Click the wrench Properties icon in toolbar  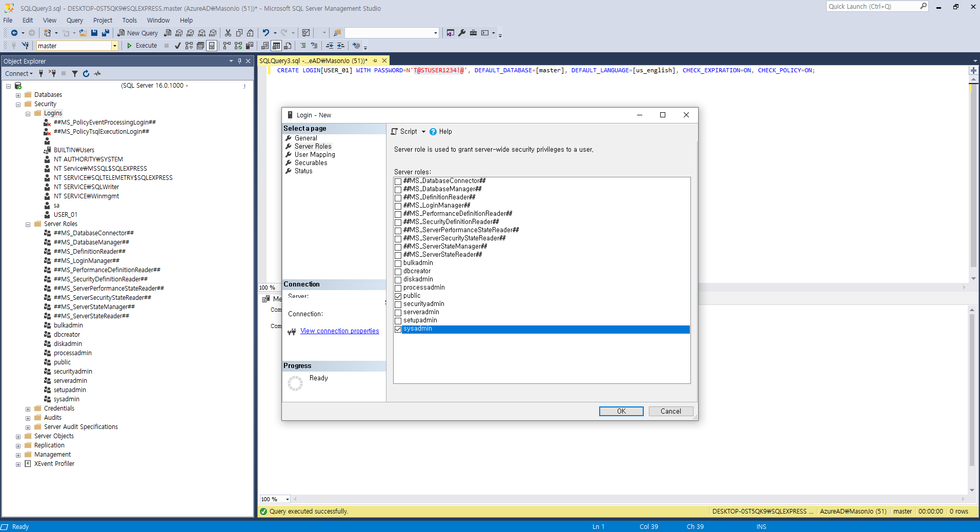462,33
